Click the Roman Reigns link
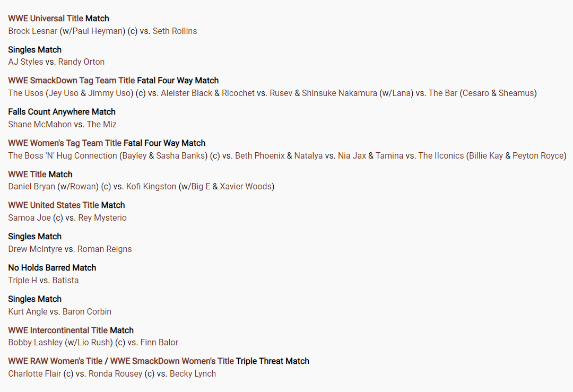The image size is (573, 392). click(105, 249)
